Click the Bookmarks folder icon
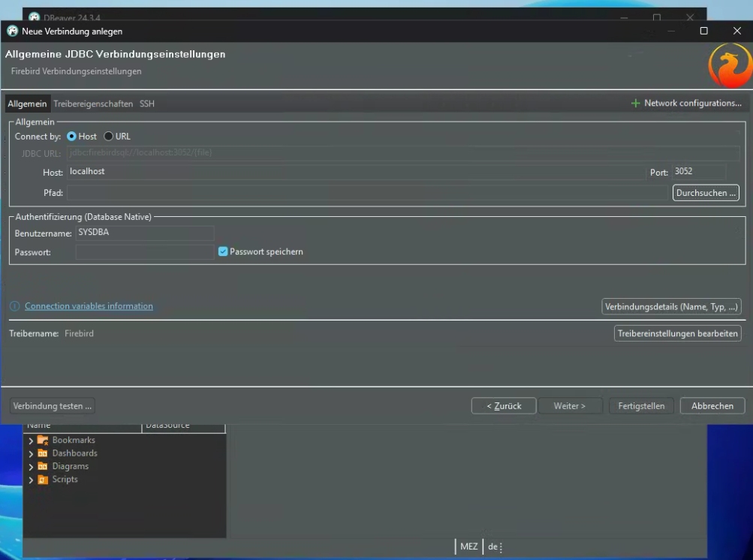 [43, 441]
